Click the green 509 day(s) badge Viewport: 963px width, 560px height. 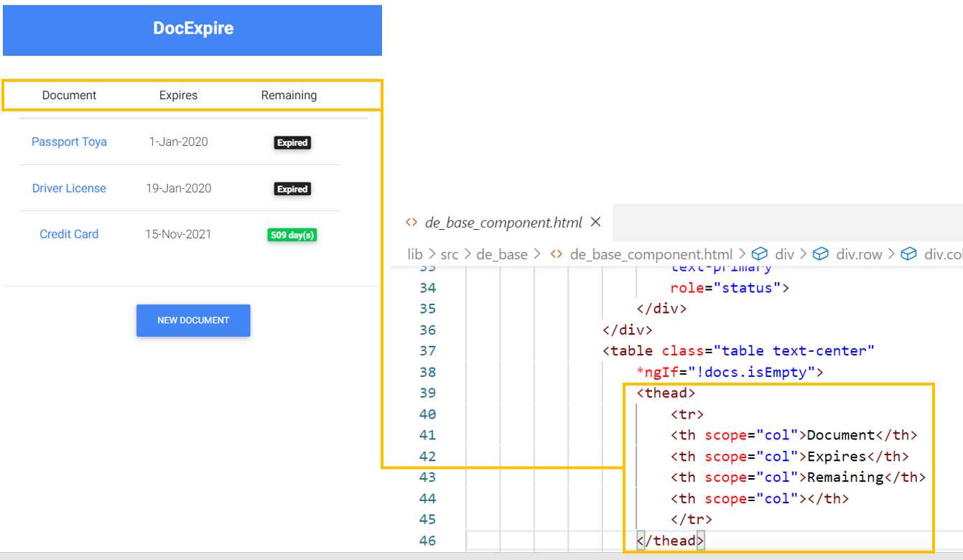292,235
